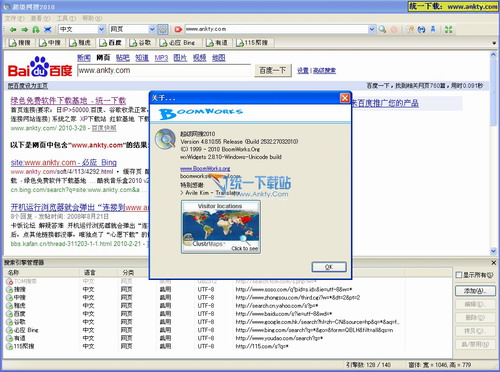
Task: Click the red go icon before the address box
Action: [x=178, y=29]
